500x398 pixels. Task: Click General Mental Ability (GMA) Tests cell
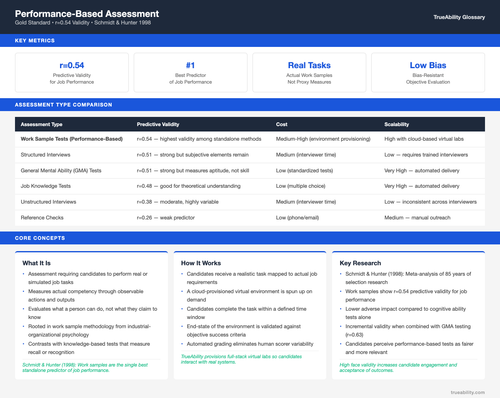coord(61,170)
